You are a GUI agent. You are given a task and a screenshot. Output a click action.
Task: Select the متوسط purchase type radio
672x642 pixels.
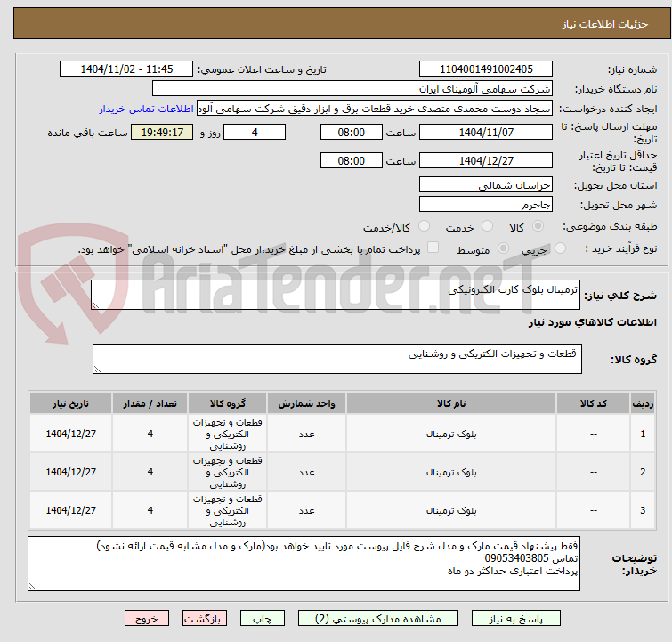503,248
